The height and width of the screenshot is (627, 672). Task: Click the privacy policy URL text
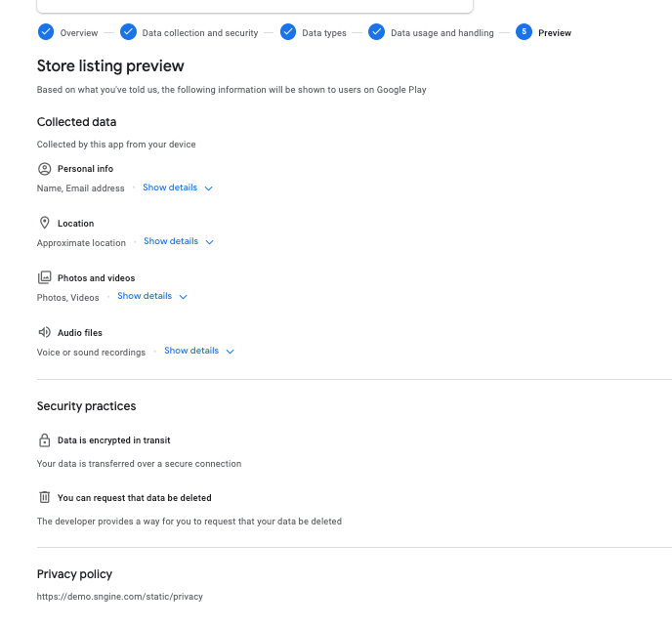pos(119,597)
